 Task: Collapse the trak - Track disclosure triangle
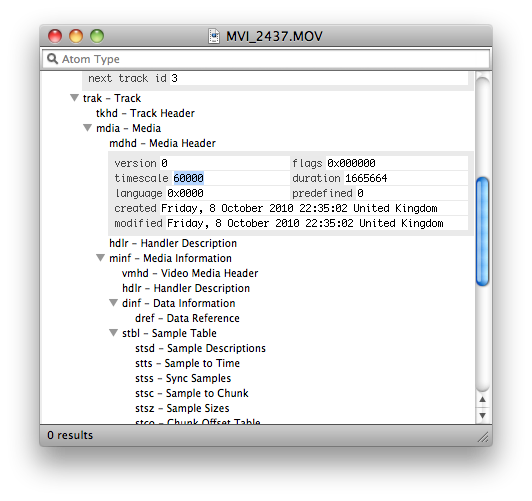point(74,98)
